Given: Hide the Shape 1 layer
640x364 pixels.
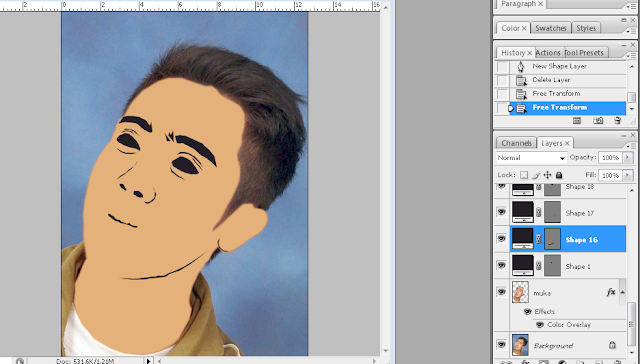Looking at the screenshot, I should [x=502, y=265].
